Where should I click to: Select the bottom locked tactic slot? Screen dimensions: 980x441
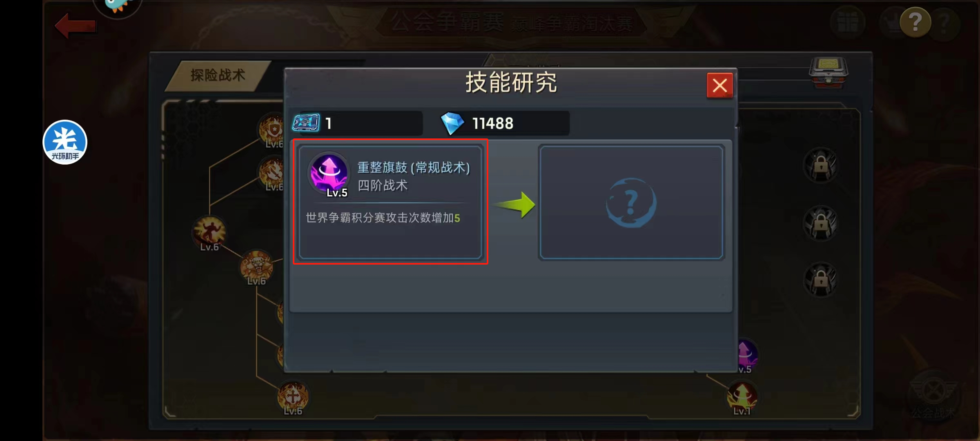pos(821,280)
